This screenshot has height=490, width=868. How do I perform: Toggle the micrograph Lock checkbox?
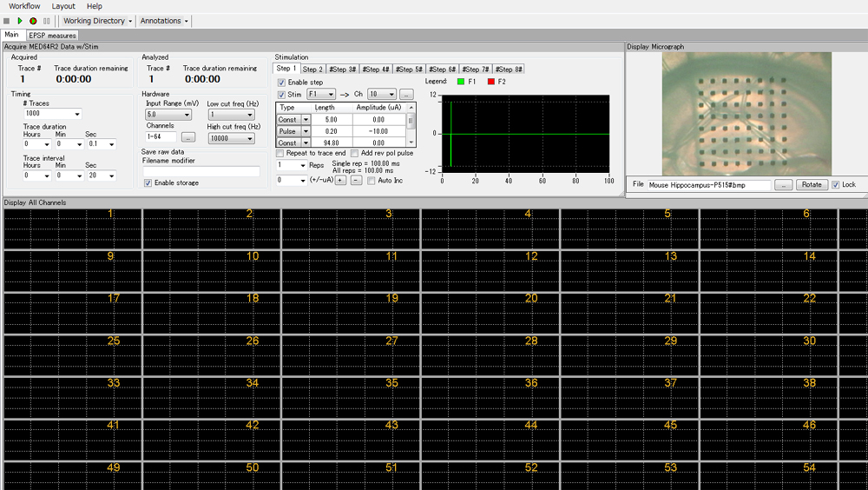coord(836,185)
